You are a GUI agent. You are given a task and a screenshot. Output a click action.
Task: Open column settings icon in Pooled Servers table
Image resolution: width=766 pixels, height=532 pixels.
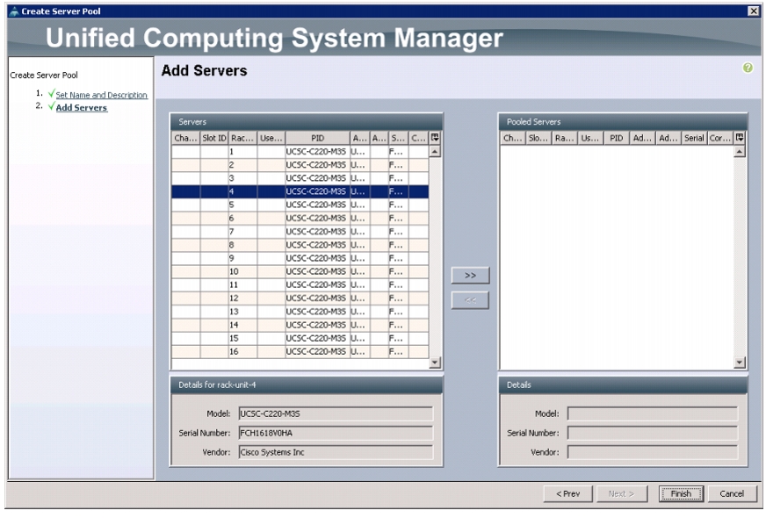(740, 138)
